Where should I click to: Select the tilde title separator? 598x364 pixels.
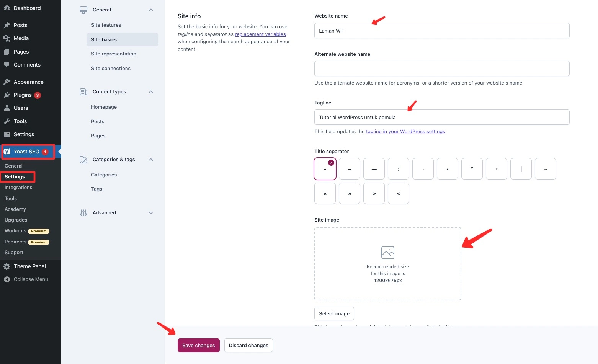tap(546, 169)
